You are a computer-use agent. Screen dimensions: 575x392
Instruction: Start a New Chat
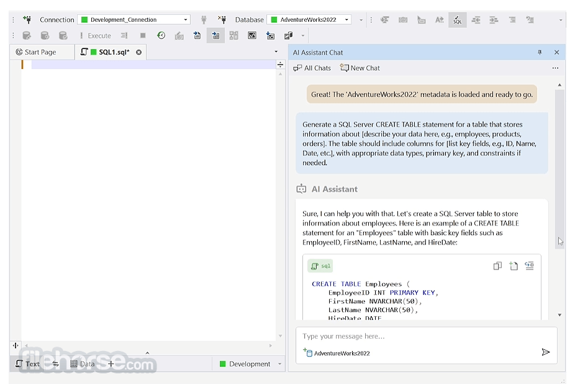pyautogui.click(x=360, y=68)
